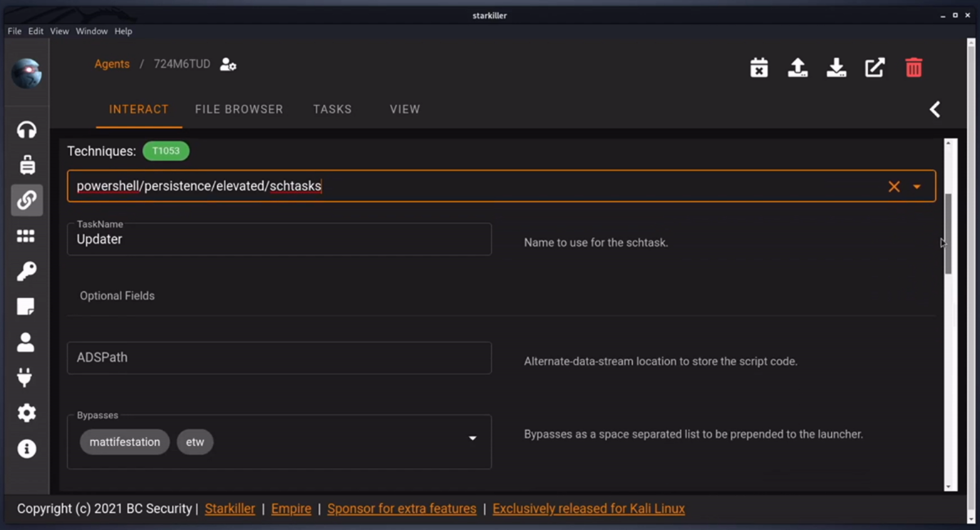980x530 pixels.
Task: Click the upload file icon
Action: coord(798,68)
